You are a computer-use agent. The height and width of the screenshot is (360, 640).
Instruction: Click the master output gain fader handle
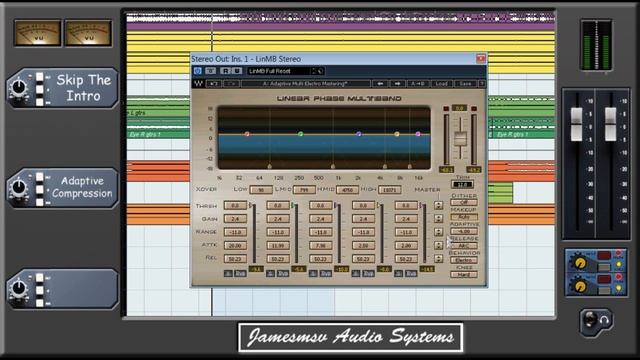pos(460,138)
